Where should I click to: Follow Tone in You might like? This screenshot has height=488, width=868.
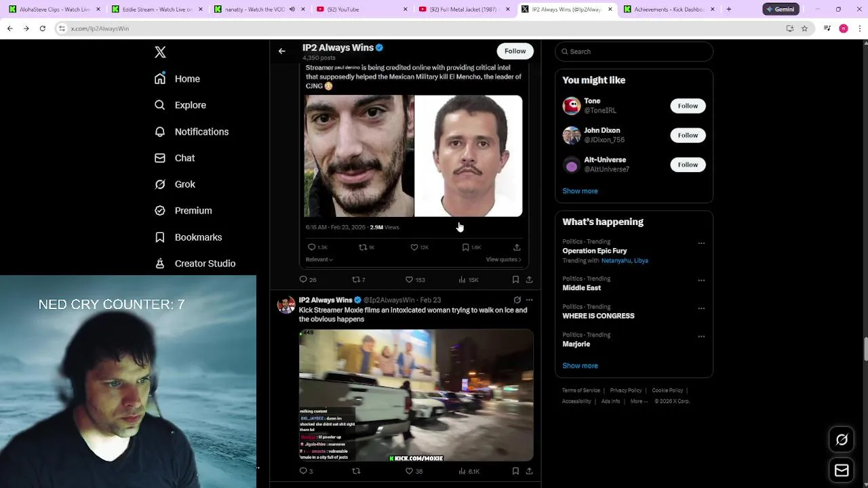pos(688,106)
